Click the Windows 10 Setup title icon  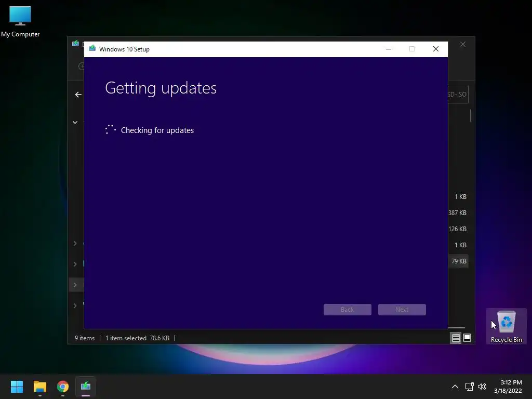[92, 49]
